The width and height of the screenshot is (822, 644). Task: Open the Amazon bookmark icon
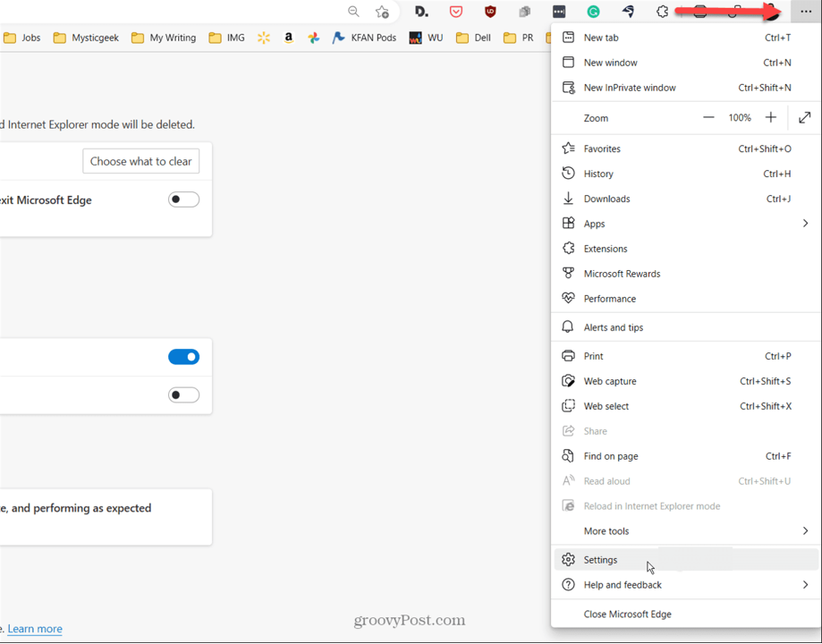(x=288, y=38)
